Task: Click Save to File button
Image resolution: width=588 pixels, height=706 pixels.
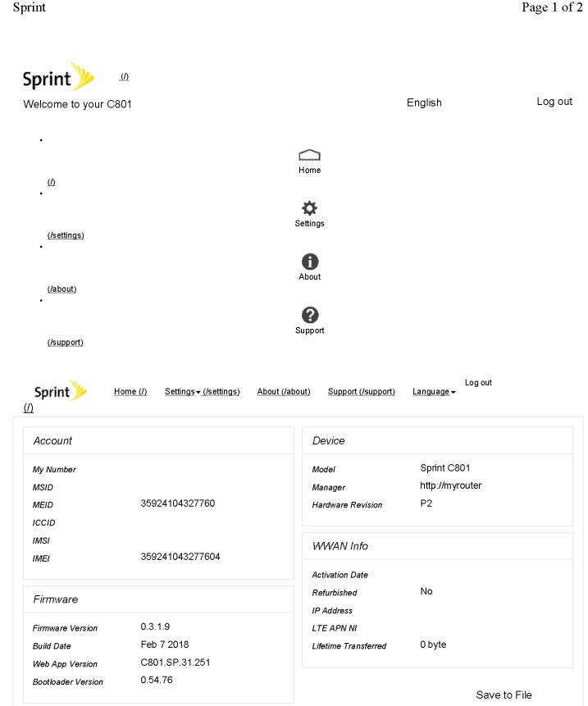Action: click(504, 695)
